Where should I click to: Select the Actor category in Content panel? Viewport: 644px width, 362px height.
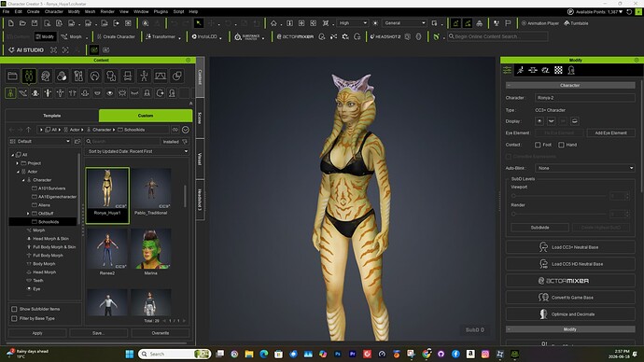(29, 76)
